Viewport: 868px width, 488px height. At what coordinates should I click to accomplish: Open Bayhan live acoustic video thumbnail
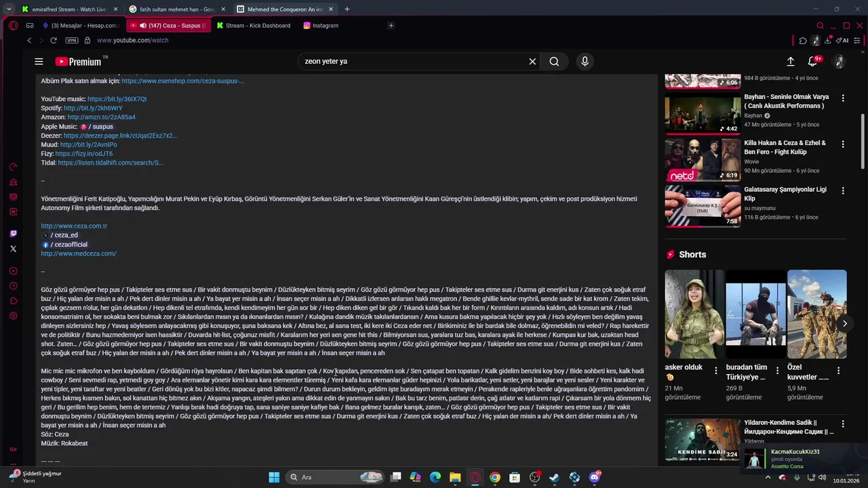pyautogui.click(x=703, y=113)
